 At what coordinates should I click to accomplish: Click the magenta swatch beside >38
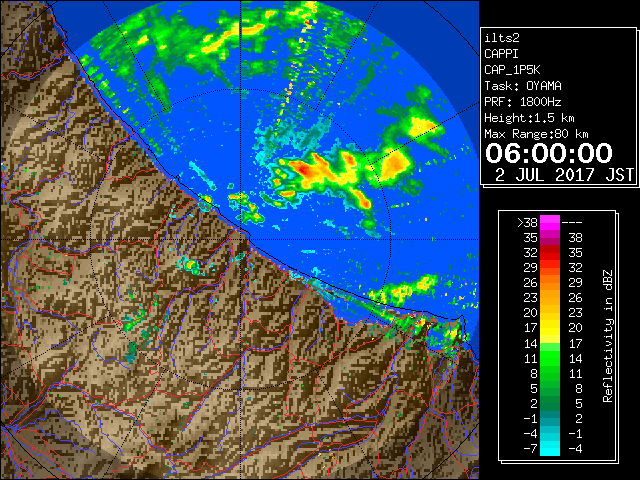tap(550, 223)
